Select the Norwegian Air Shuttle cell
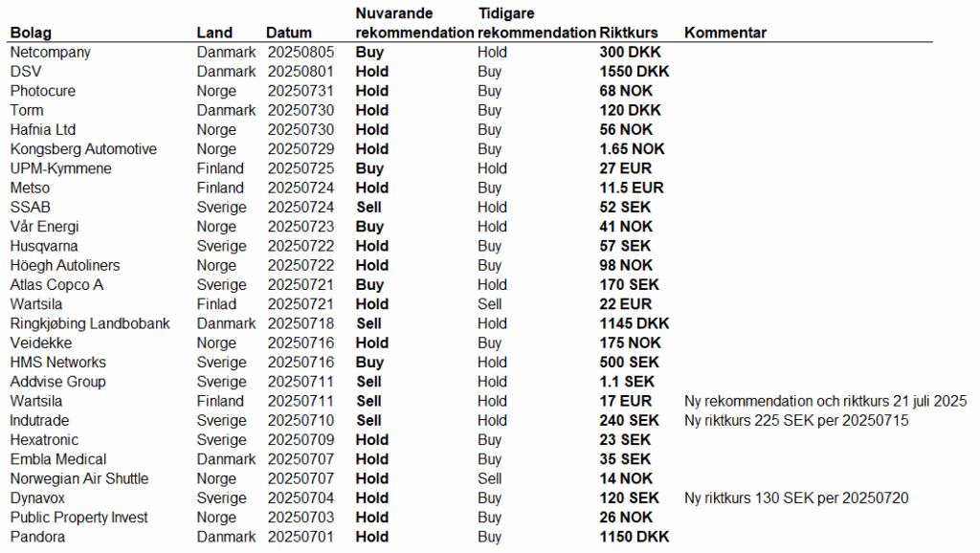 (x=79, y=478)
